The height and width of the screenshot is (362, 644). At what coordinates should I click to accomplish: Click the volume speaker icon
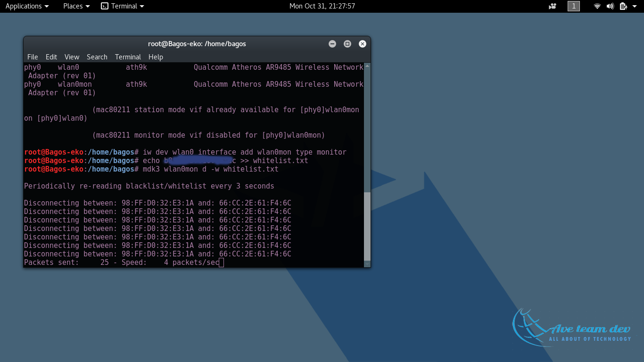tap(610, 6)
